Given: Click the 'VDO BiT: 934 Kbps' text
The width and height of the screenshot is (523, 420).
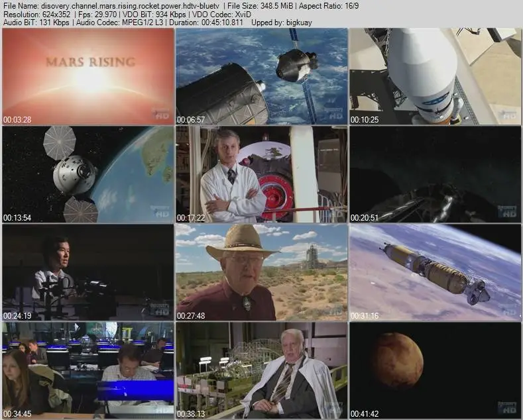Looking at the screenshot, I should click(154, 15).
